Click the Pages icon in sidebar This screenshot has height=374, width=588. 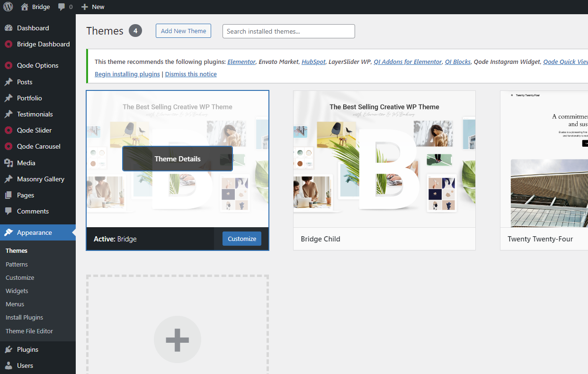(x=9, y=195)
